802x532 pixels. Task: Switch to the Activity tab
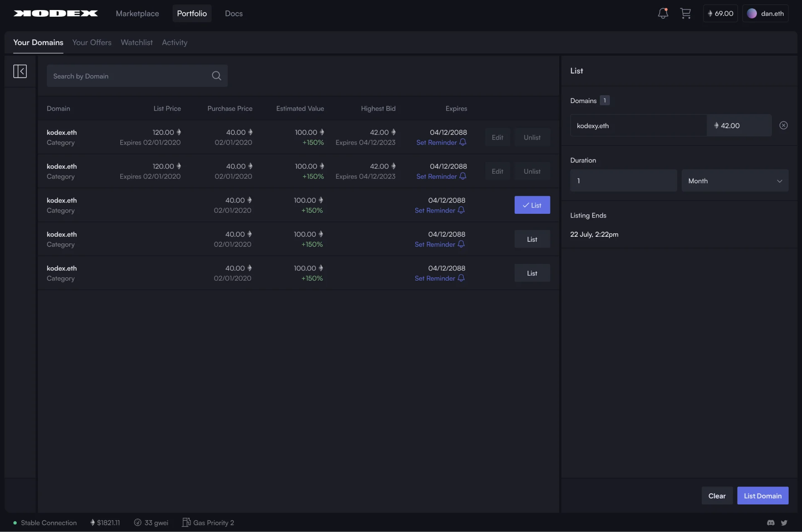pos(175,43)
